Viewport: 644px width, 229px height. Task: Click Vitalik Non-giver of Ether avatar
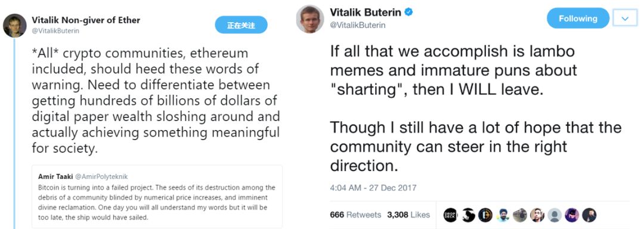click(15, 26)
